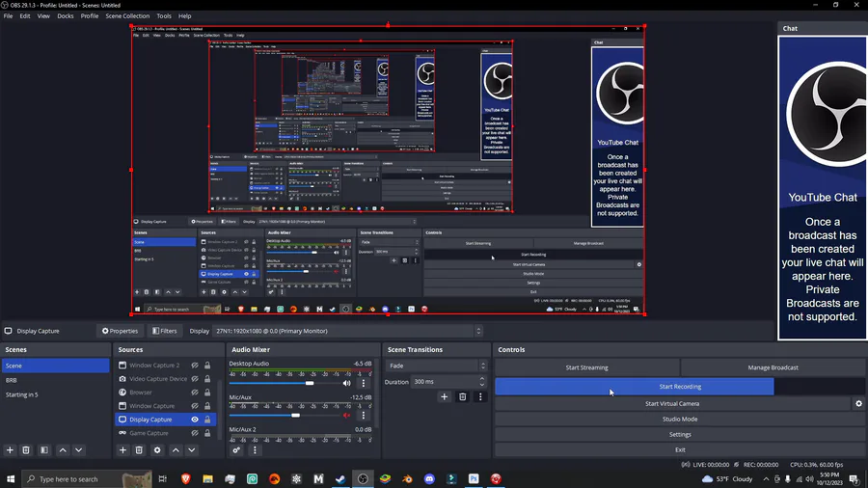Lock the Game Capture source
This screenshot has height=488, width=868.
[207, 433]
